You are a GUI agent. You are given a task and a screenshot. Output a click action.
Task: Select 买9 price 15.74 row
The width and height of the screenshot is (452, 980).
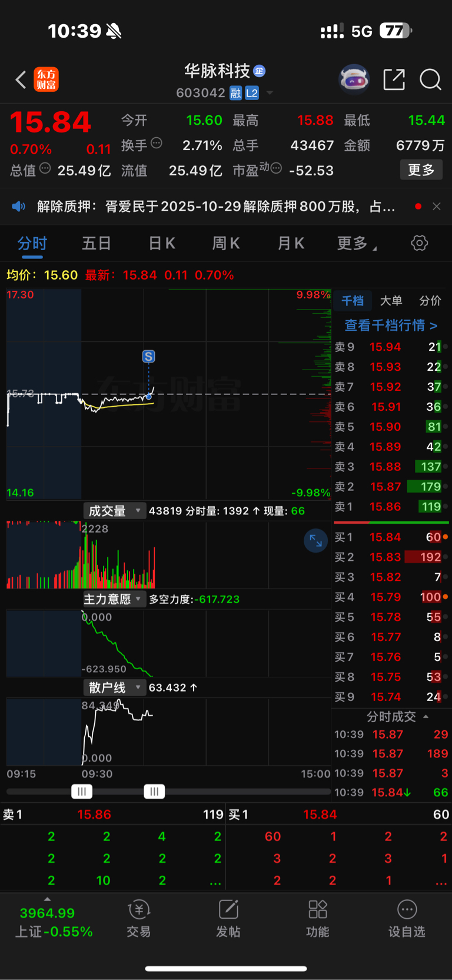(391, 697)
